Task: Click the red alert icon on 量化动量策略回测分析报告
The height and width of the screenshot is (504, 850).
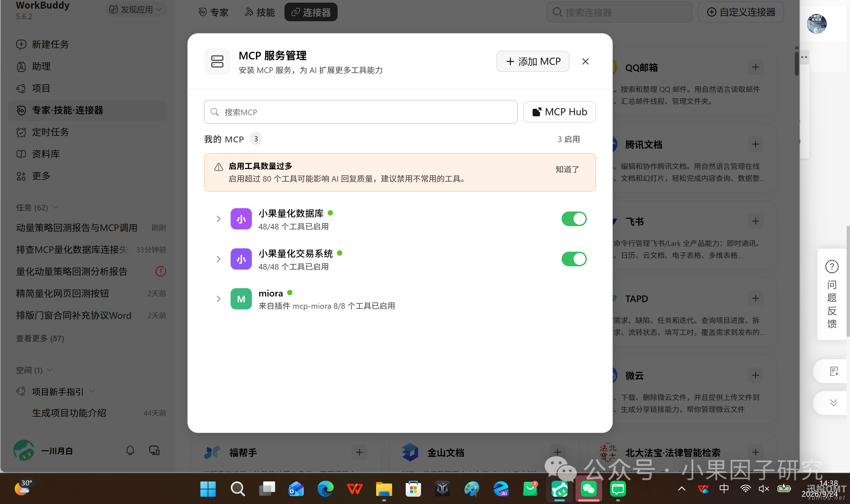Action: point(160,271)
